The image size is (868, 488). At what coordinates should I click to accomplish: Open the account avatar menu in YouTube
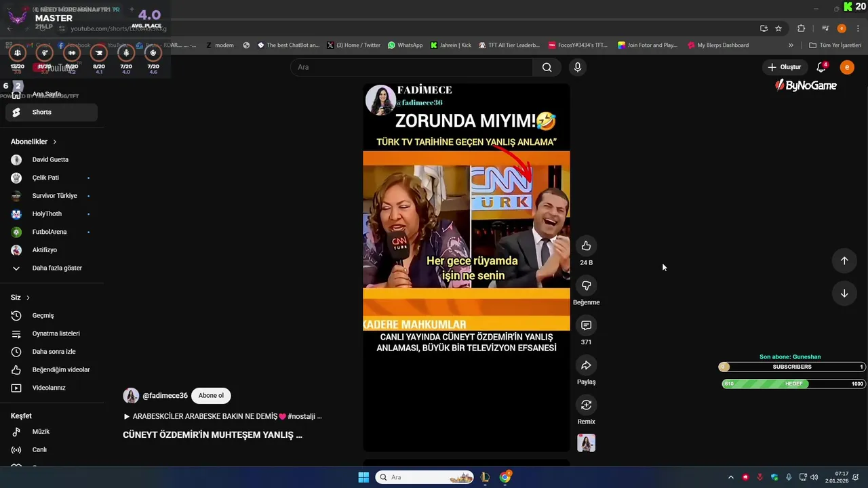click(847, 67)
